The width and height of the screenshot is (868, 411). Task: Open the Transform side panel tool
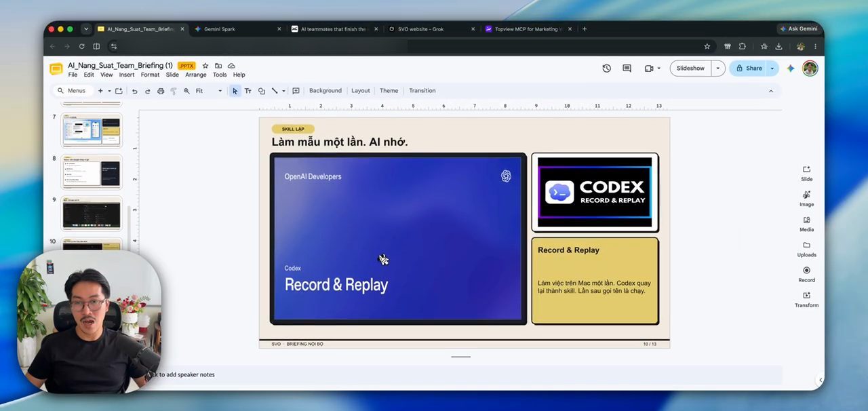(806, 299)
